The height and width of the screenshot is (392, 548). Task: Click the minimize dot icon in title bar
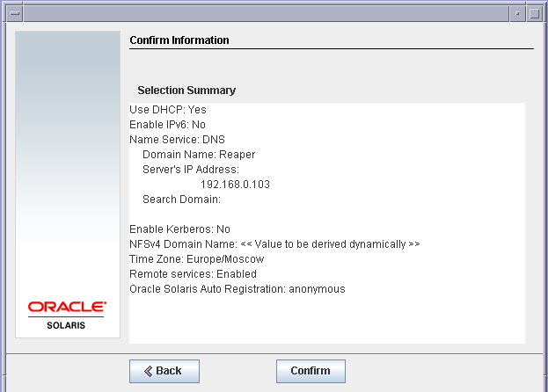[x=517, y=13]
